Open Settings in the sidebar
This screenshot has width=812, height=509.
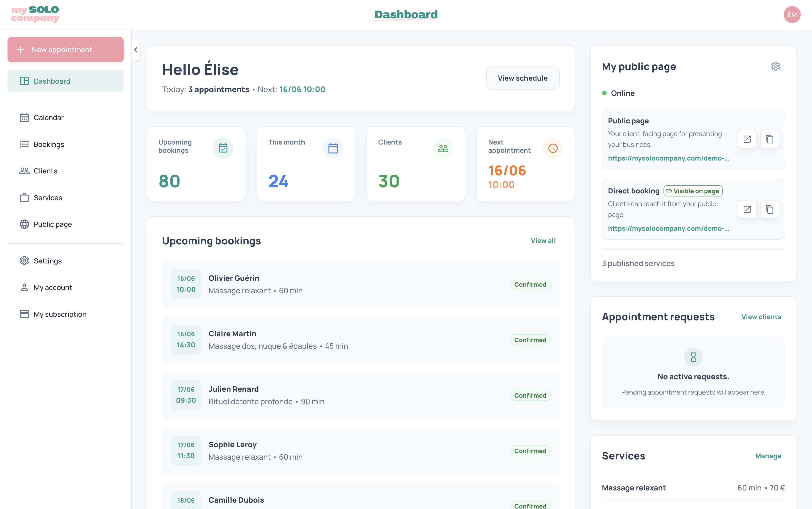(65, 261)
